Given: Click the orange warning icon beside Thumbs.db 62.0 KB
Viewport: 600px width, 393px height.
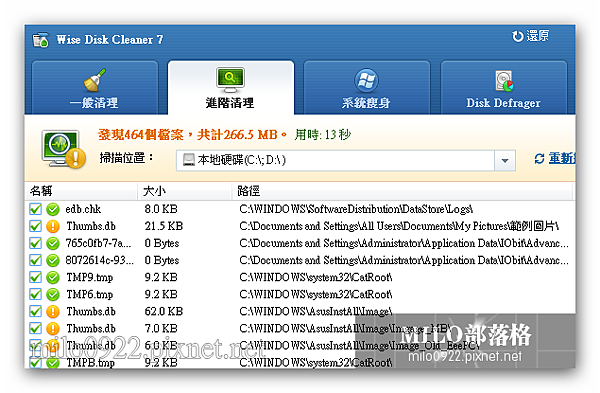Looking at the screenshot, I should point(53,311).
